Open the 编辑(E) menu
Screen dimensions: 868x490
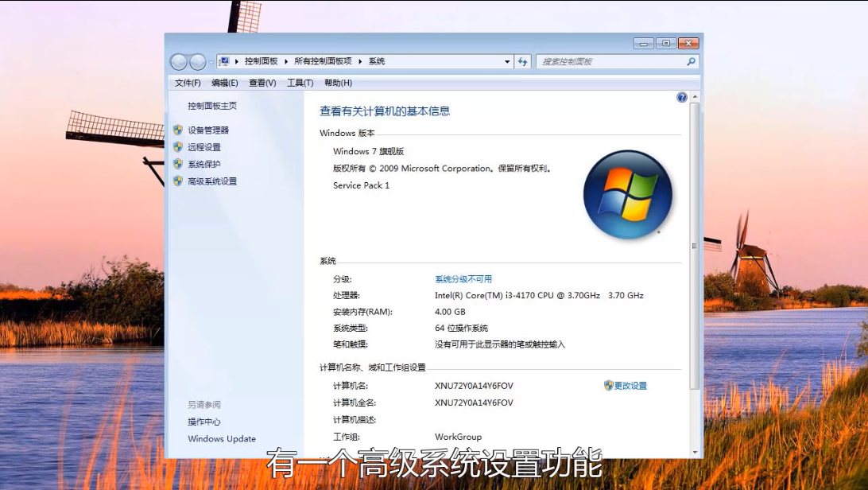coord(225,83)
